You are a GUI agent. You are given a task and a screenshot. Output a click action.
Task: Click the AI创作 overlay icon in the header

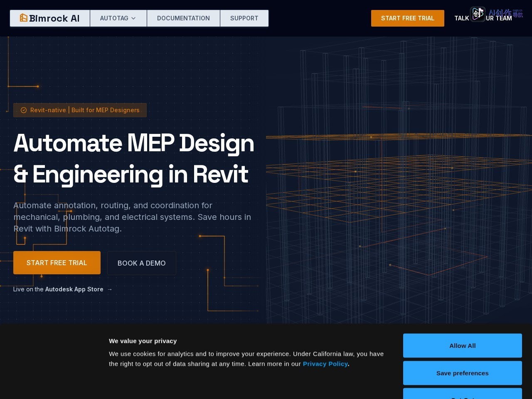click(x=478, y=14)
